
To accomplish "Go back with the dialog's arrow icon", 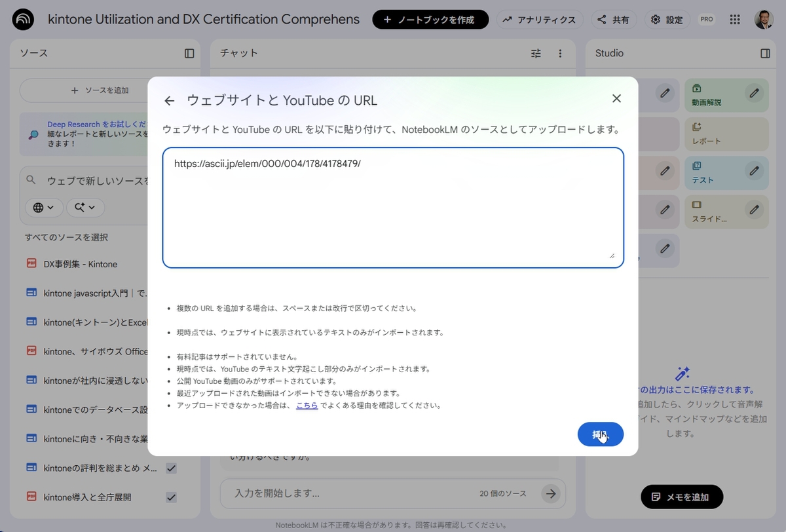I will (170, 100).
